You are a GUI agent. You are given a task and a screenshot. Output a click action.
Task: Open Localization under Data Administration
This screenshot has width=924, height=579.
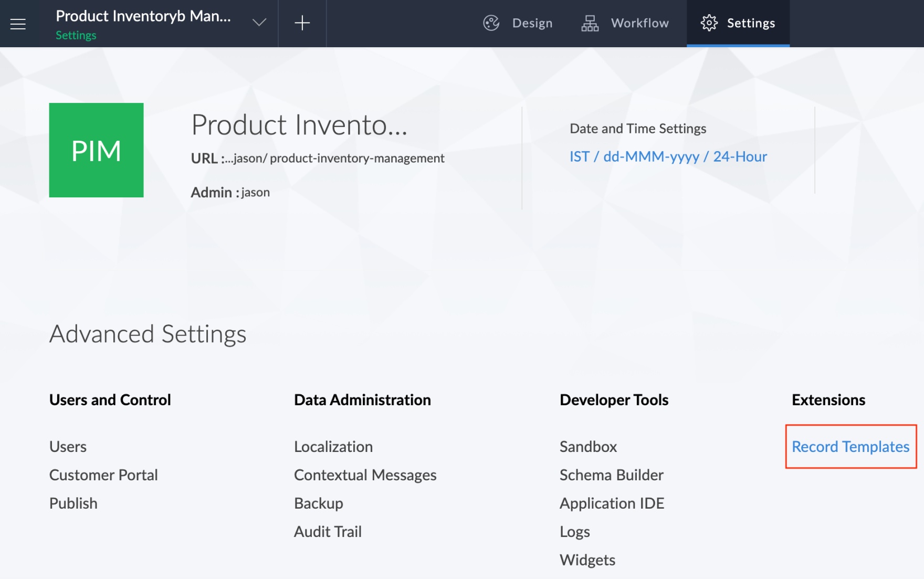click(x=333, y=446)
